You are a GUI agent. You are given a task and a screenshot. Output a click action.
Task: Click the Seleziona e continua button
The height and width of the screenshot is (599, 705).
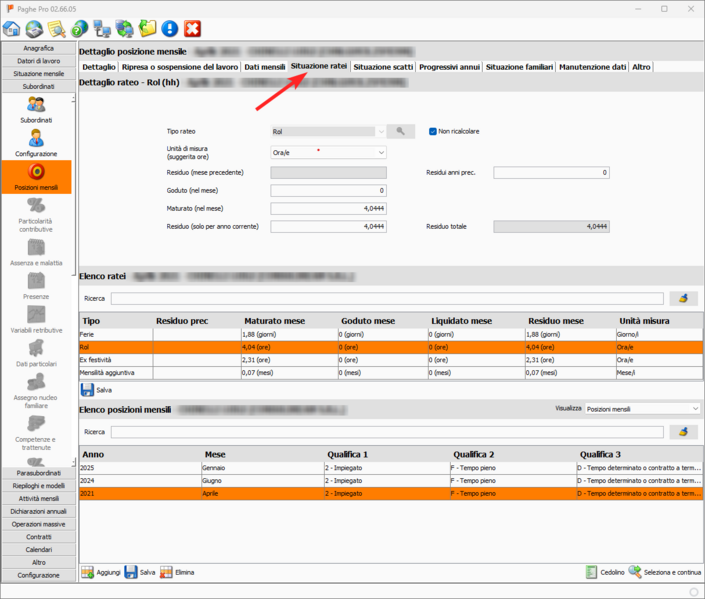(x=665, y=572)
